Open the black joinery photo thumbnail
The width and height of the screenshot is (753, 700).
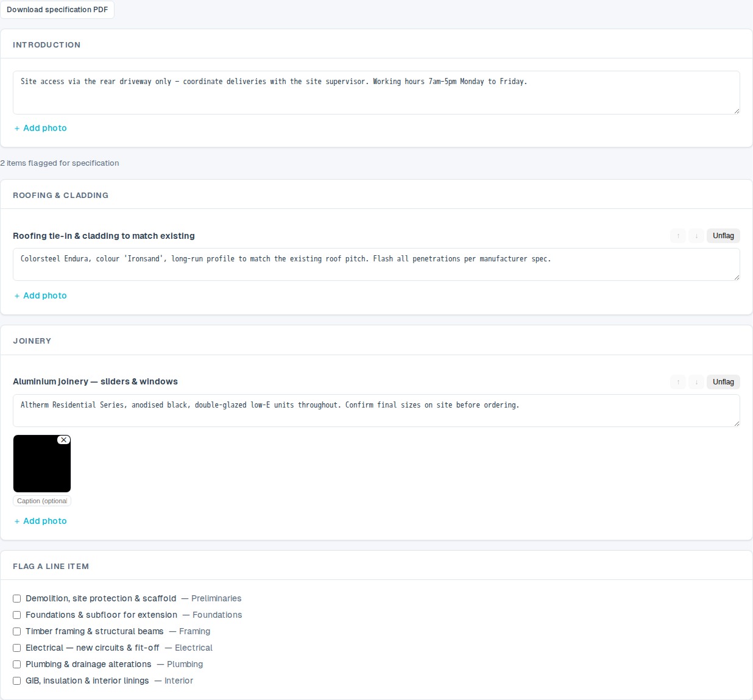coord(42,464)
